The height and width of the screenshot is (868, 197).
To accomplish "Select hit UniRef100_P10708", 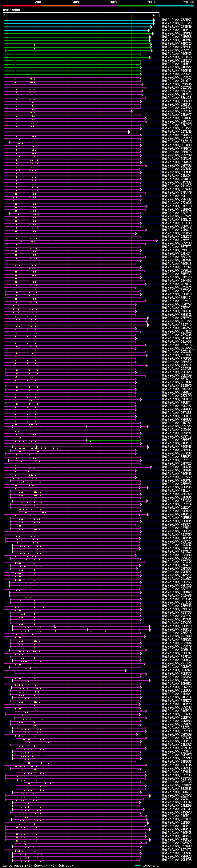I will click(x=177, y=389).
